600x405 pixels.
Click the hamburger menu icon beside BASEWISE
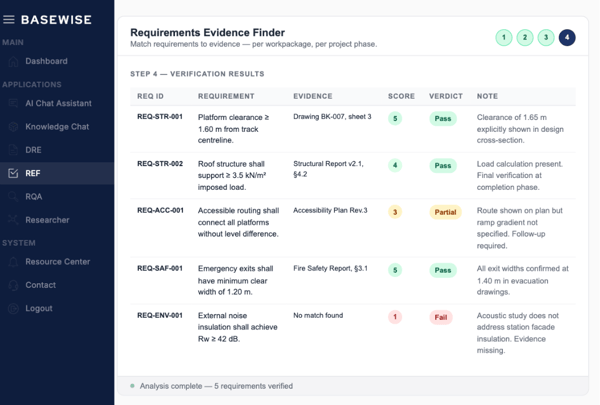[x=9, y=19]
